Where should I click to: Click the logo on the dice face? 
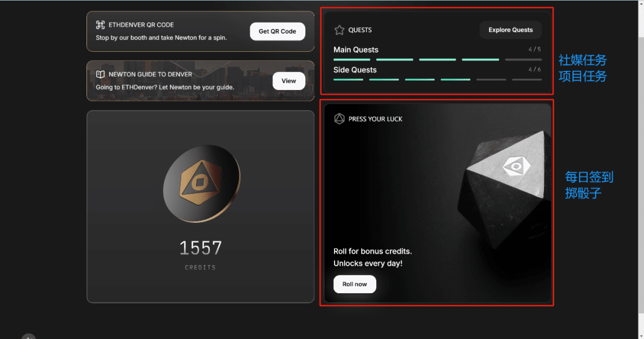coord(516,166)
